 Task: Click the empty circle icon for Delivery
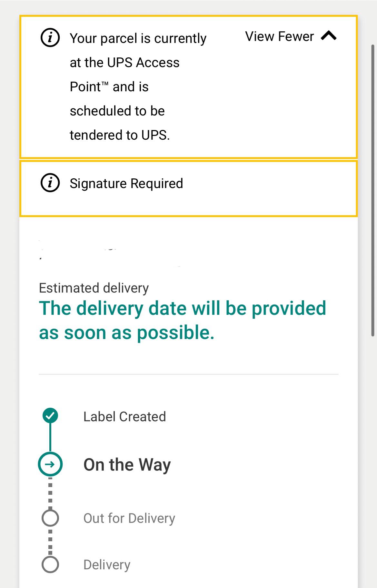click(x=50, y=565)
